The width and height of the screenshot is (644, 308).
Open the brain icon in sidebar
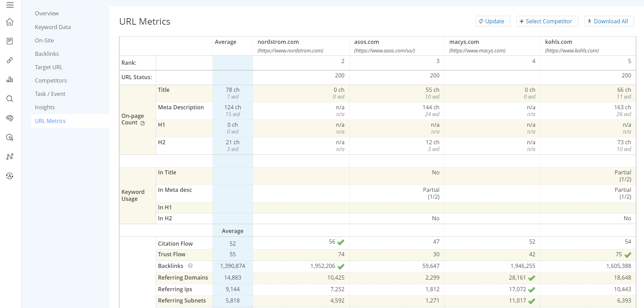(x=10, y=118)
